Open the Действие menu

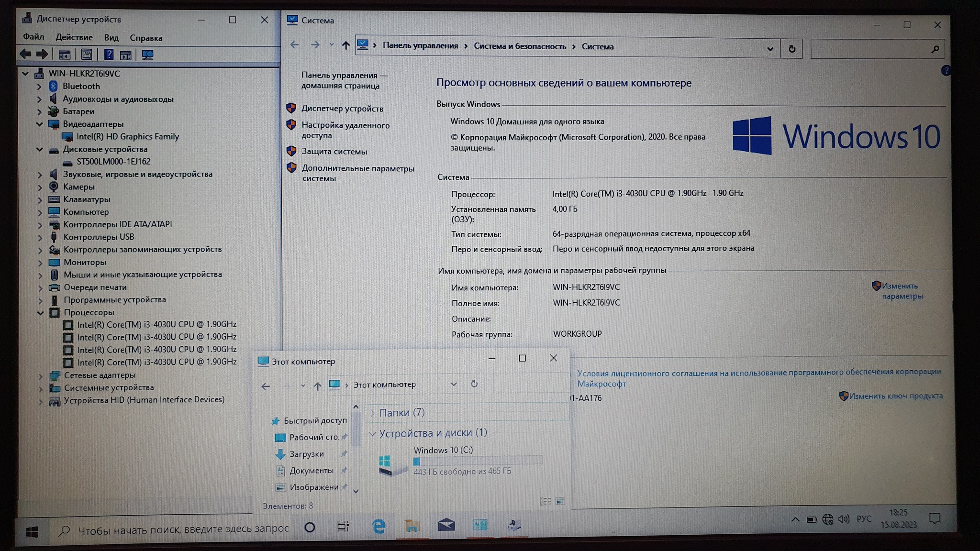click(74, 37)
